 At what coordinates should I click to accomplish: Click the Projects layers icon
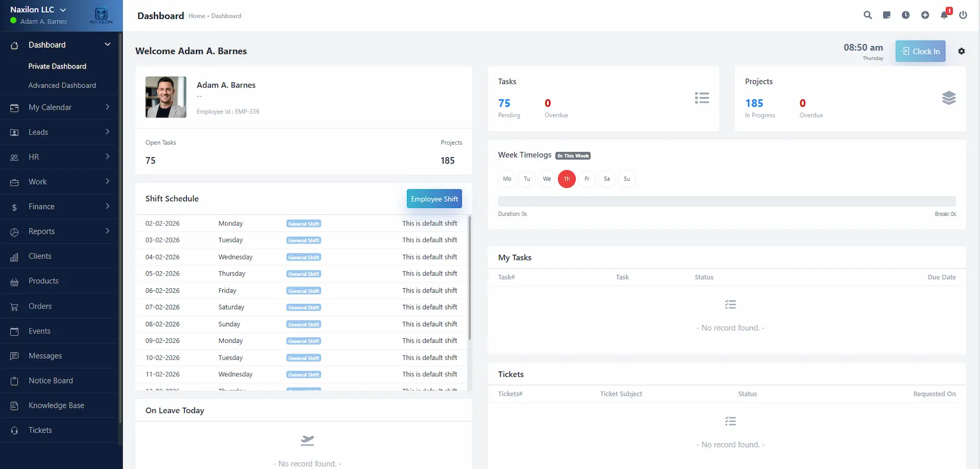pos(949,98)
